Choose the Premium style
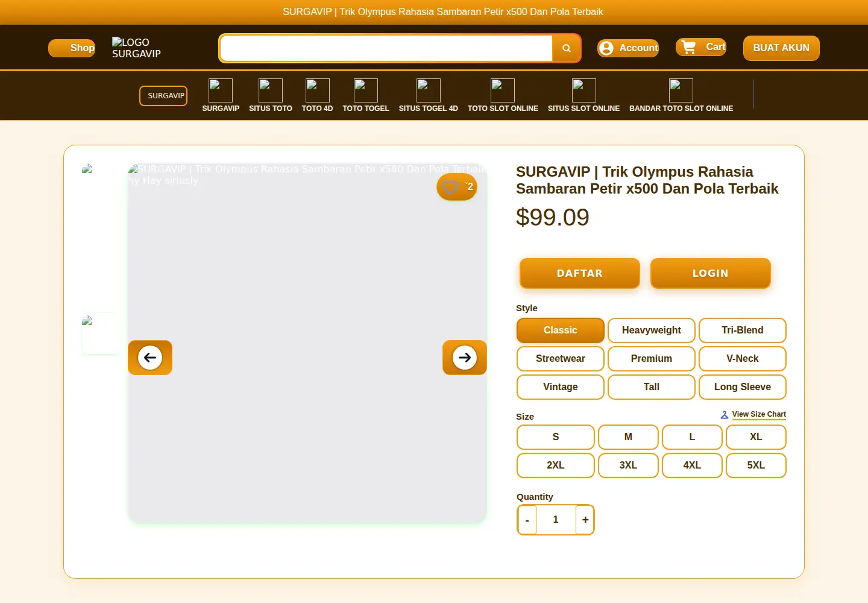Screen dimensions: 868x603 (x=652, y=359)
